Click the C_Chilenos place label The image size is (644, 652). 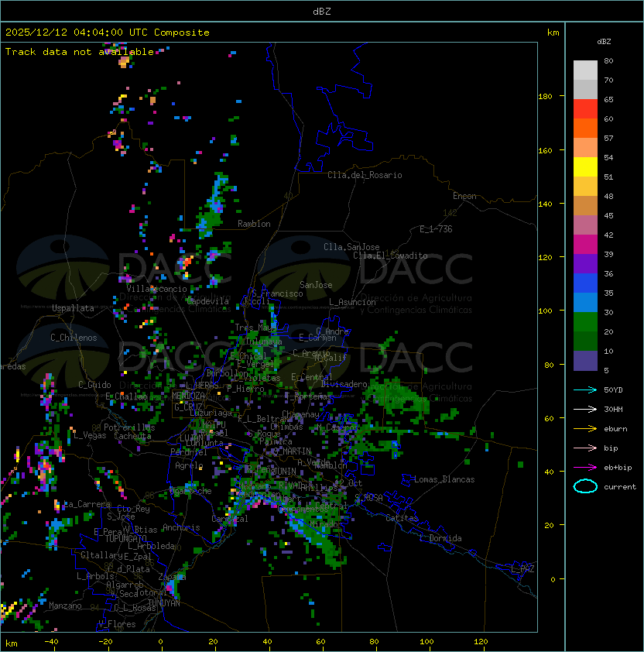click(74, 338)
